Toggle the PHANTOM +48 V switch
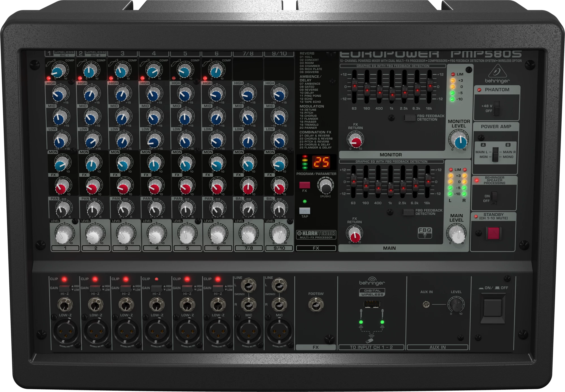This screenshot has width=565, height=392. (497, 109)
